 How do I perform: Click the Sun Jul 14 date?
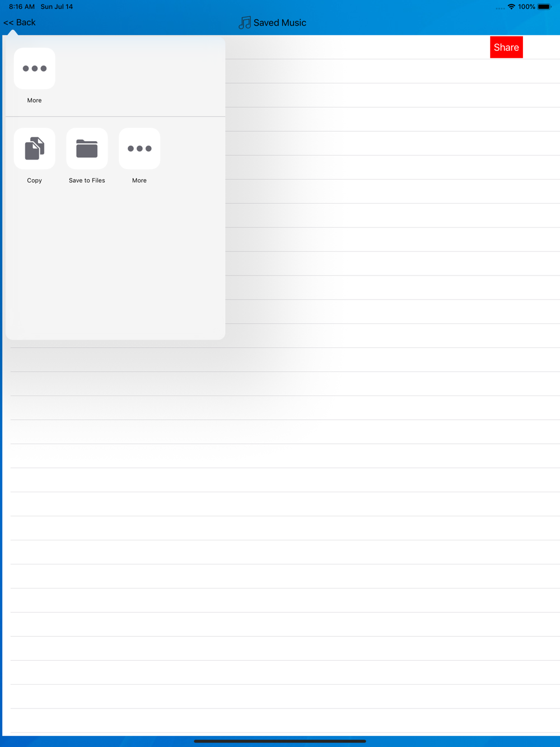[57, 7]
